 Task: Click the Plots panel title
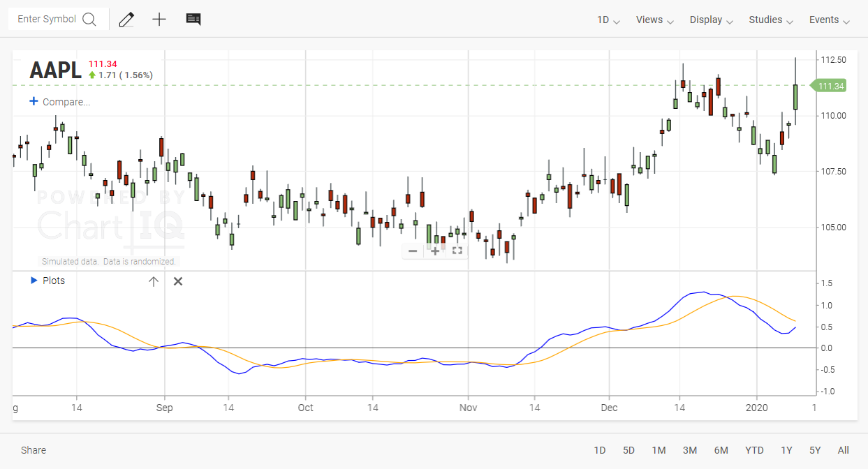pyautogui.click(x=54, y=281)
